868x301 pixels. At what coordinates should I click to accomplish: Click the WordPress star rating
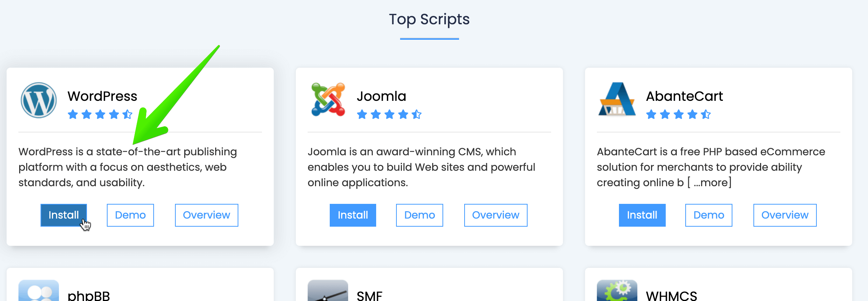pos(100,114)
